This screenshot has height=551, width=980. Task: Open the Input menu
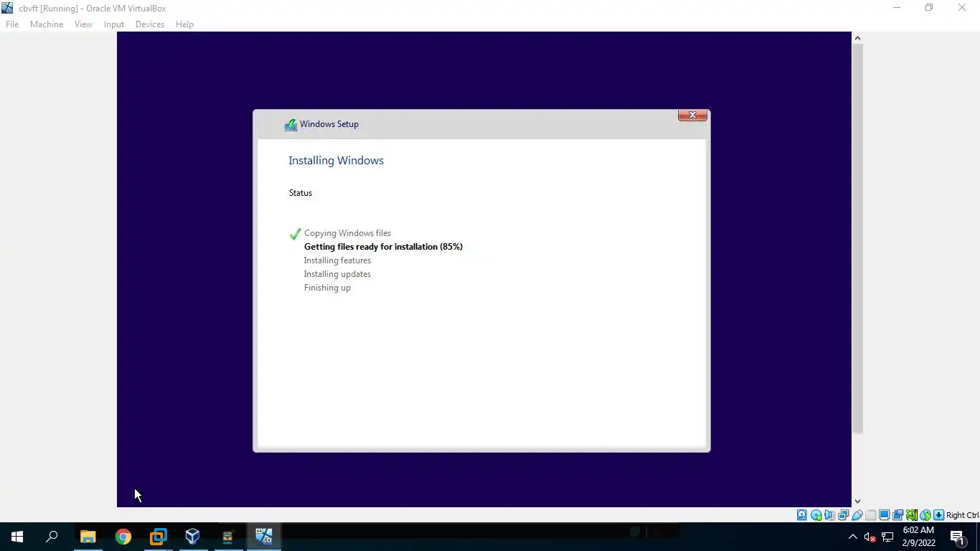[x=114, y=24]
